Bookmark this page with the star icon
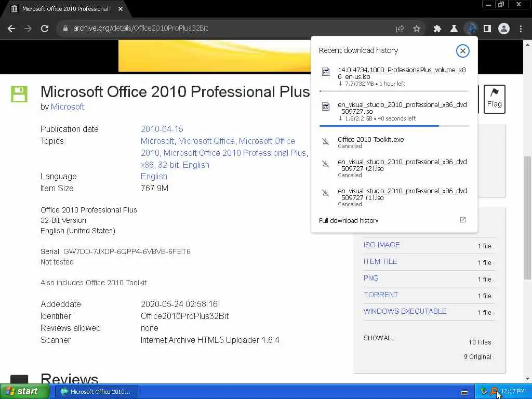This screenshot has width=532, height=399. pyautogui.click(x=417, y=29)
